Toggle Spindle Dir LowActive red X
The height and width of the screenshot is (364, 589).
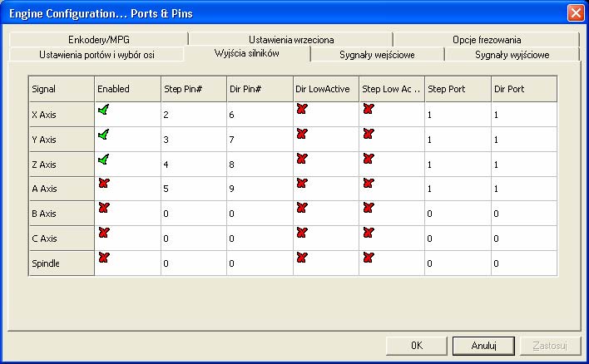click(302, 258)
